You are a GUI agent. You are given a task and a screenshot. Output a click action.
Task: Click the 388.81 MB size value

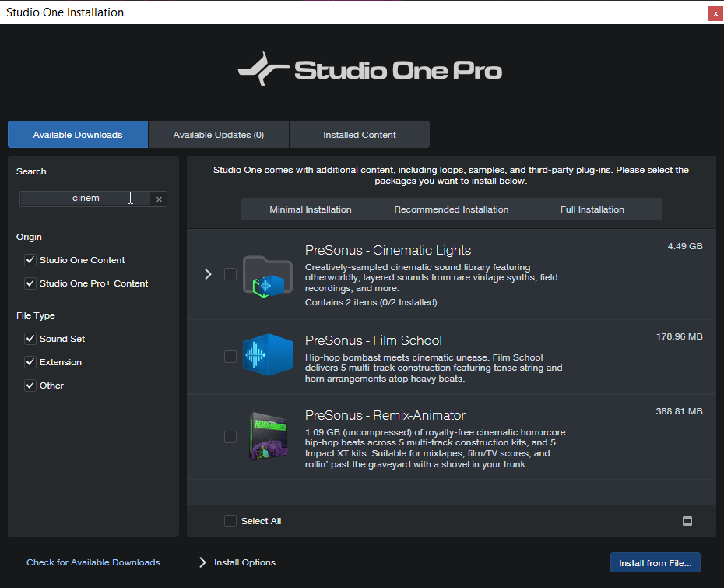pos(679,411)
